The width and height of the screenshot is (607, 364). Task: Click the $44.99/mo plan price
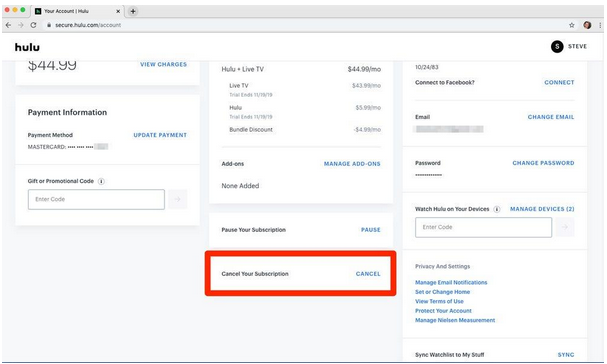point(364,69)
